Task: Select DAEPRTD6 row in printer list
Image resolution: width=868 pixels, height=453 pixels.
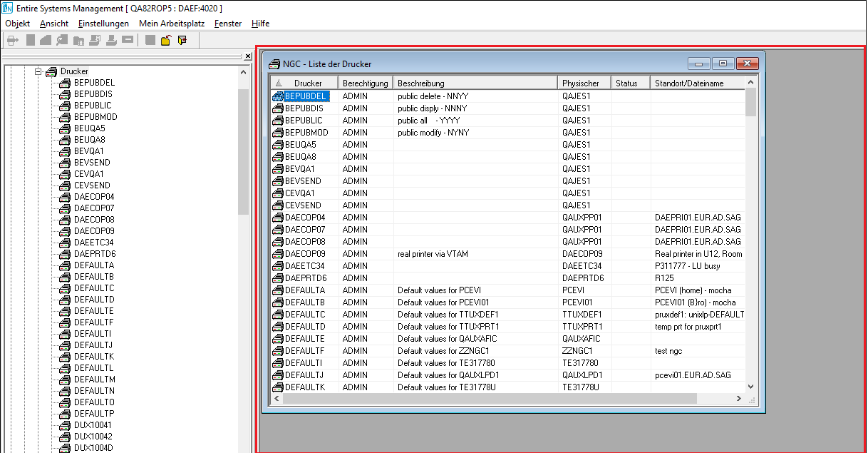Action: [306, 278]
